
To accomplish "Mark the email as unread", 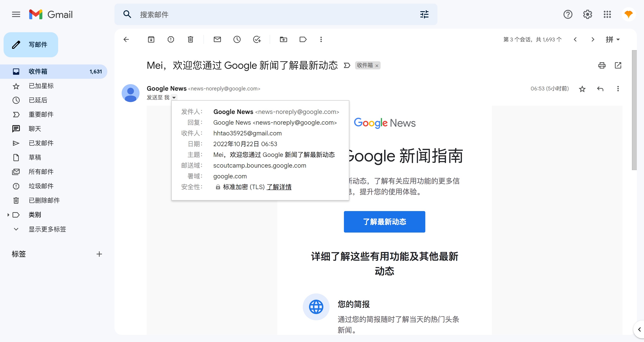I will click(x=217, y=39).
